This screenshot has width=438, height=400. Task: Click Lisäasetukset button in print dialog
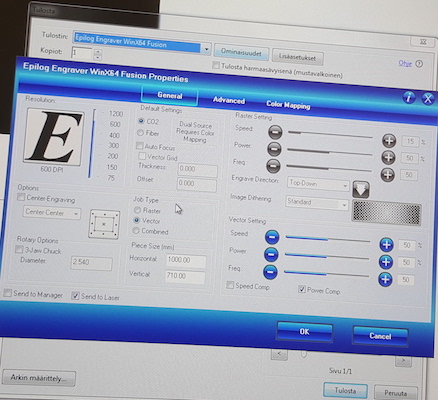coord(297,57)
